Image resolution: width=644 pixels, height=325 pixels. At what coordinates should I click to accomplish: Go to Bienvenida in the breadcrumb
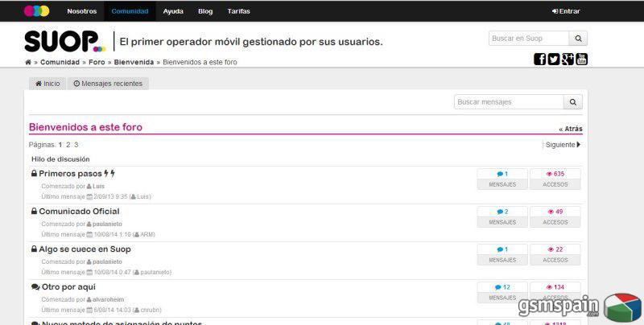coord(134,62)
